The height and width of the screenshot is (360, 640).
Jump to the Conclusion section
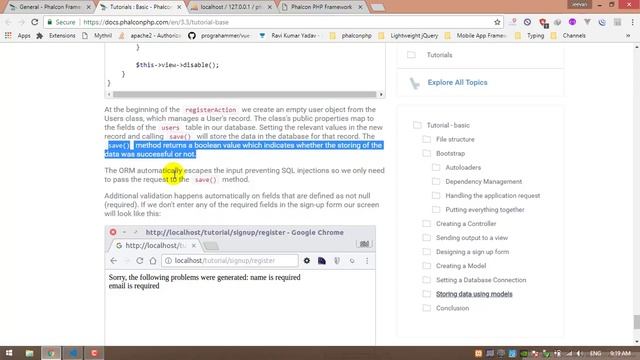click(452, 308)
